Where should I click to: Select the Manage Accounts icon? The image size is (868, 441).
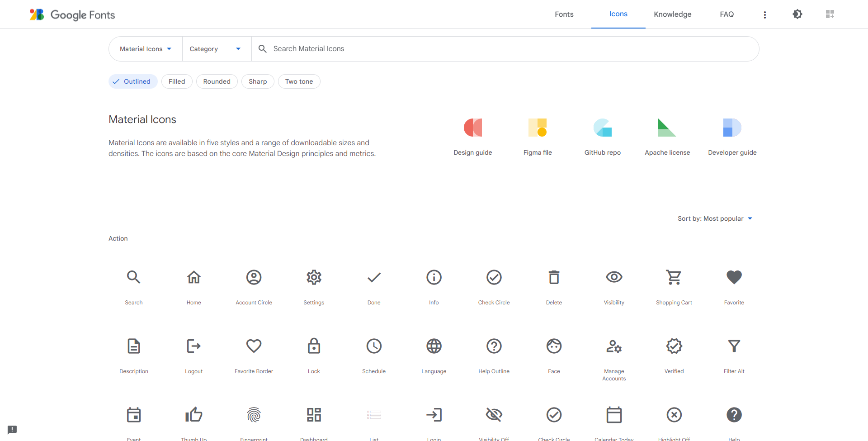tap(614, 346)
